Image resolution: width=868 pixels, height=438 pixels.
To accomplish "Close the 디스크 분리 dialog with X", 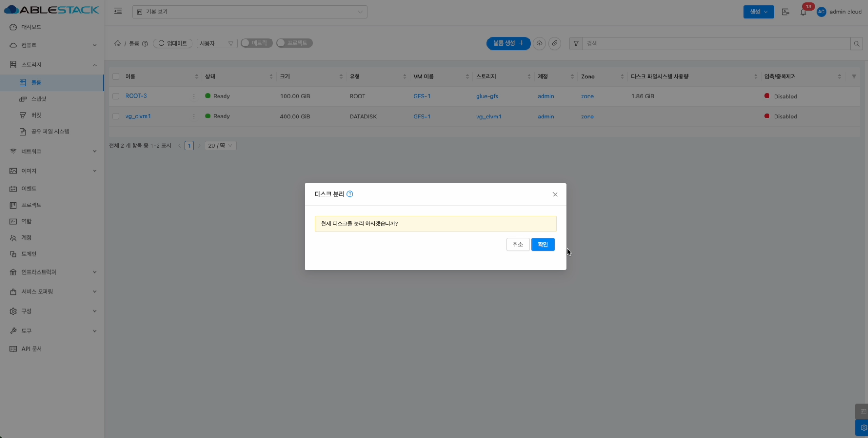I will [555, 195].
